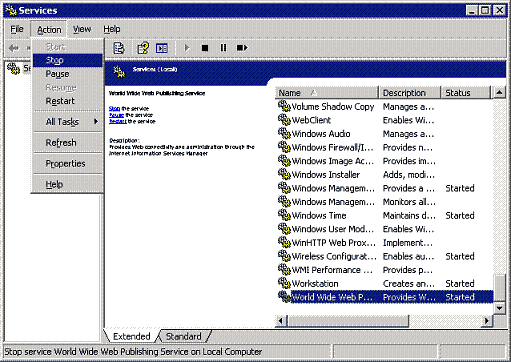Viewport: 511px width, 362px height.
Task: Open the Help question mark toolbar icon
Action: (143, 48)
